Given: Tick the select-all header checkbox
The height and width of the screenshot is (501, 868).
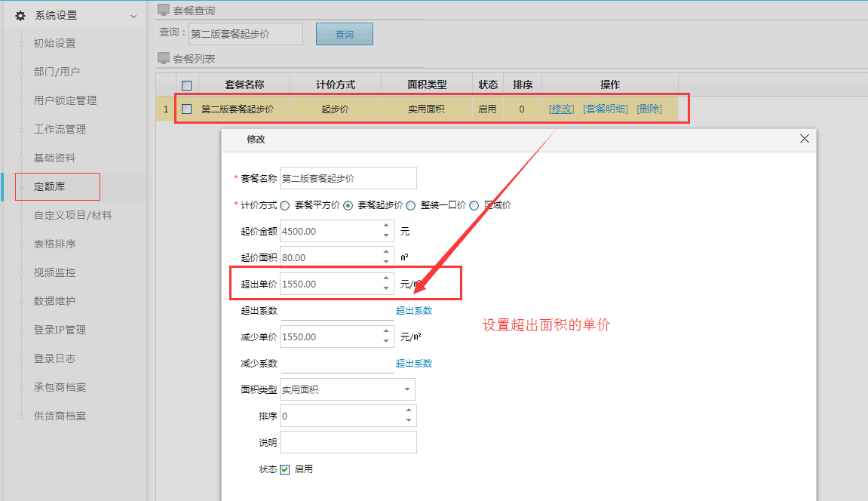Looking at the screenshot, I should tap(186, 85).
